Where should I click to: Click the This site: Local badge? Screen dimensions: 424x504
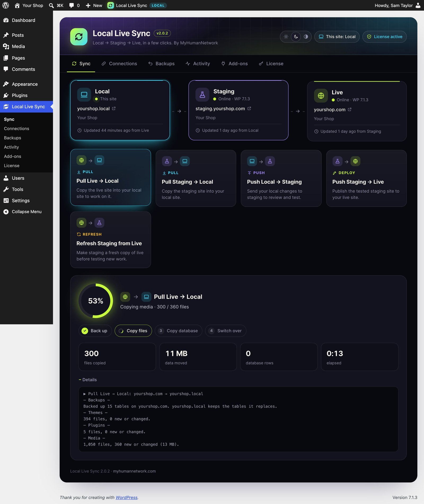[337, 37]
